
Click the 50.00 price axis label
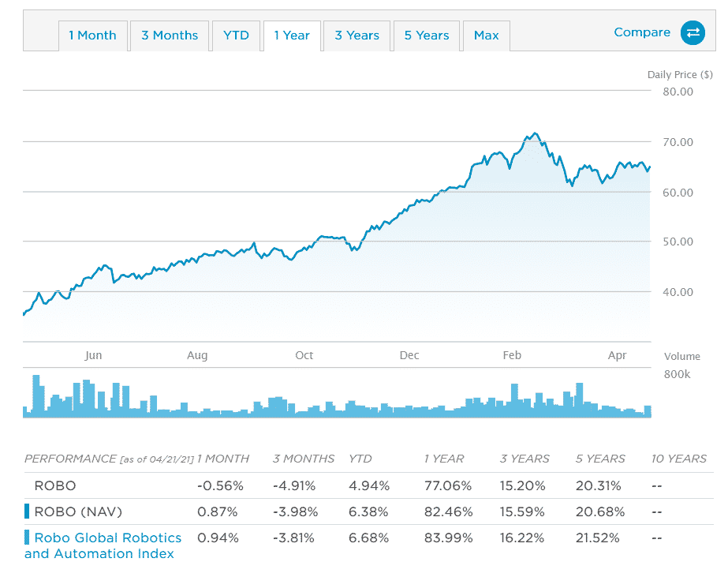(678, 242)
